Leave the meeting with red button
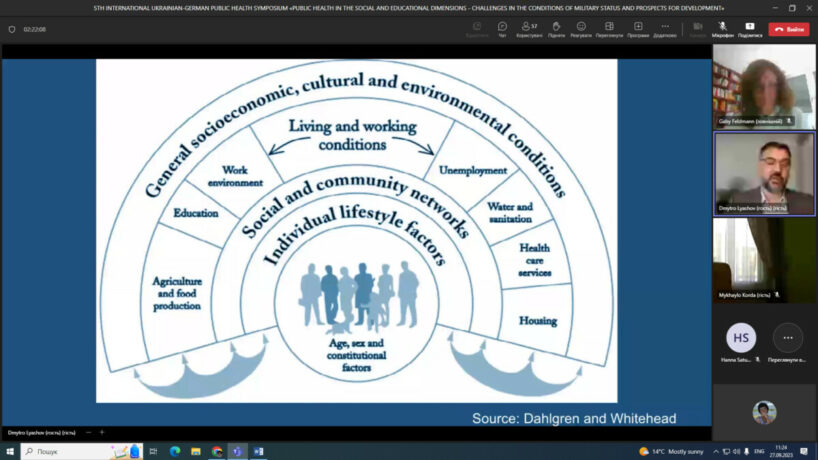Image resolution: width=818 pixels, height=460 pixels. 789,29
